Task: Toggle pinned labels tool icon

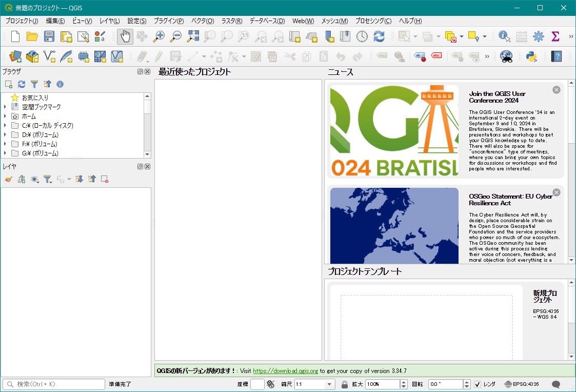Action: tap(420, 56)
